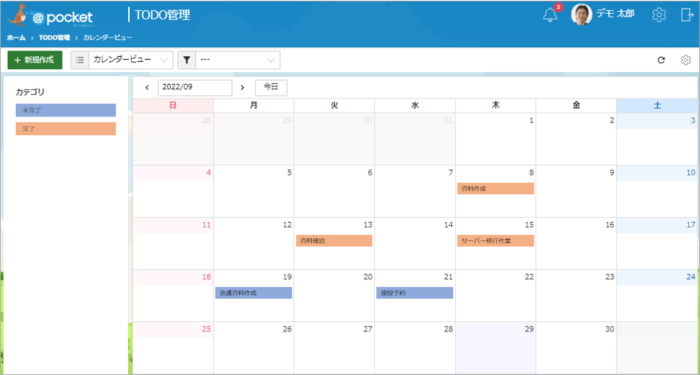Click the logout door icon
This screenshot has width=700, height=375.
tap(687, 15)
